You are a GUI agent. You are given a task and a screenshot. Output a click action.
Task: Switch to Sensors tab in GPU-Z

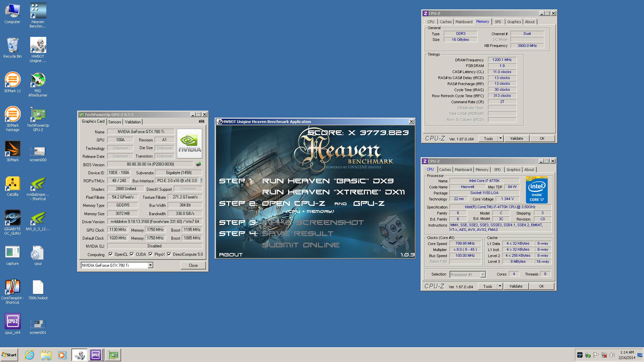pos(115,122)
